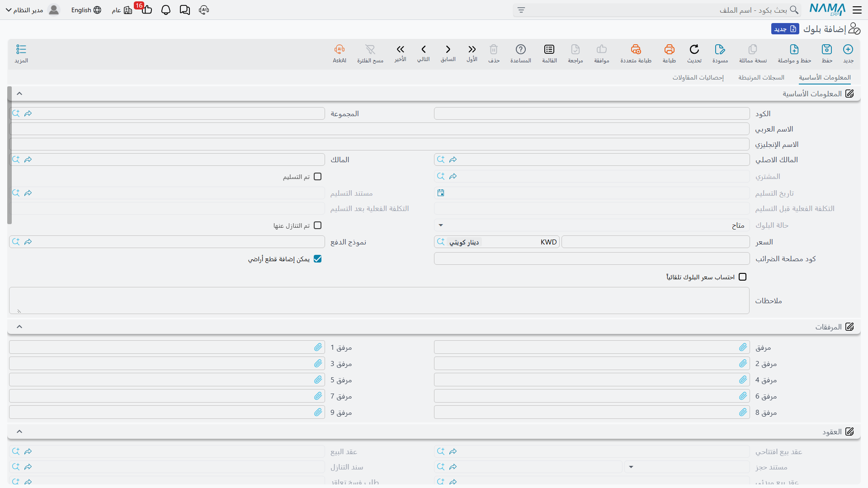Enable احتساب سعر البلوك تلقائياً checkbox
This screenshot has width=868, height=488.
tap(743, 277)
